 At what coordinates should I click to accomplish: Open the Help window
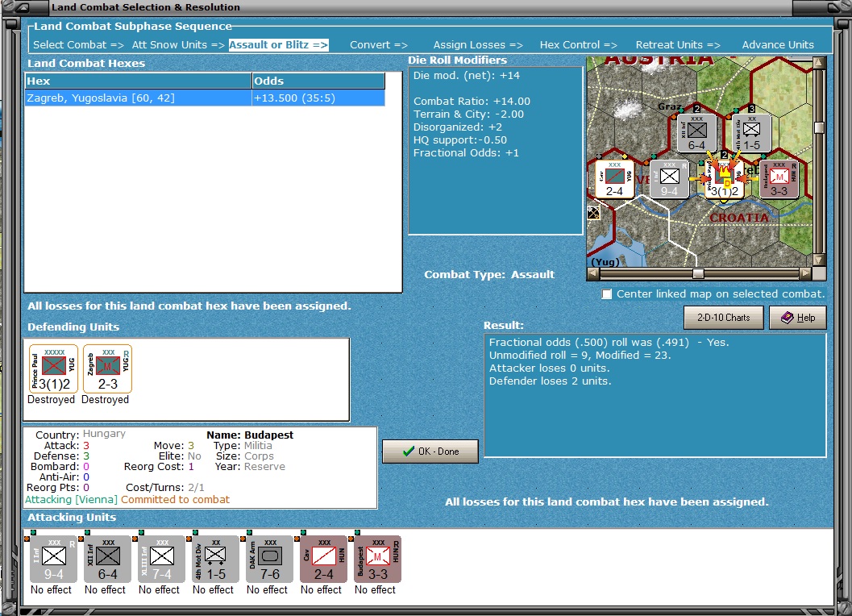click(797, 318)
